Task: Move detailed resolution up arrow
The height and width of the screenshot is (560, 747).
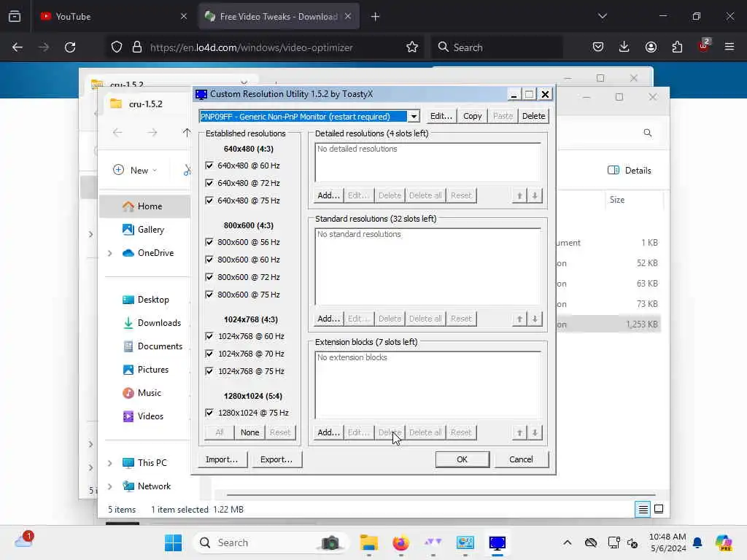Action: [x=519, y=195]
